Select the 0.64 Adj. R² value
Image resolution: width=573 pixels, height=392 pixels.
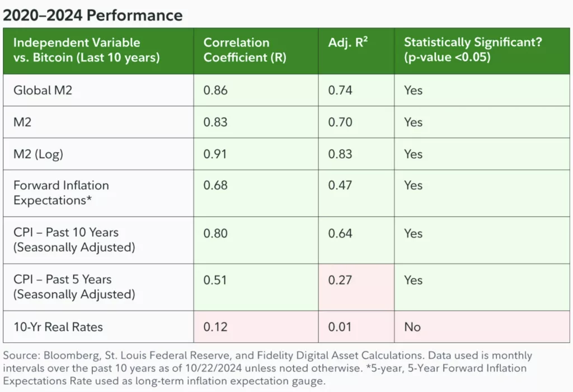tap(340, 233)
